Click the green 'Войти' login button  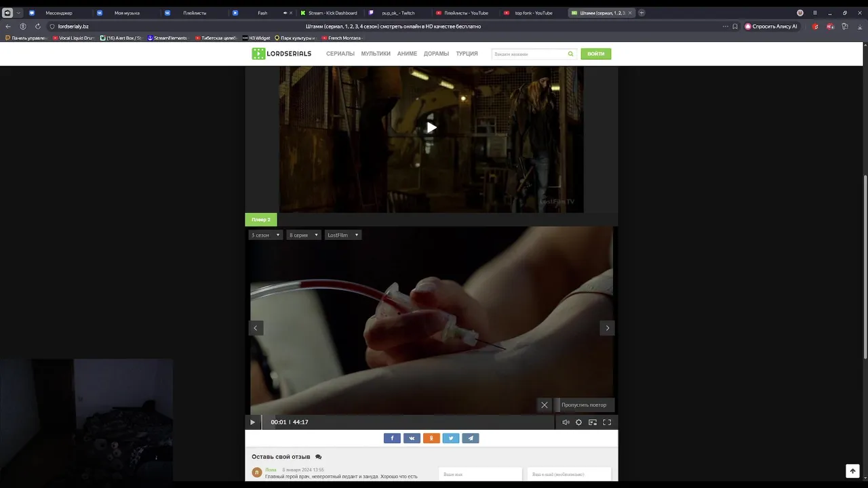coord(596,54)
